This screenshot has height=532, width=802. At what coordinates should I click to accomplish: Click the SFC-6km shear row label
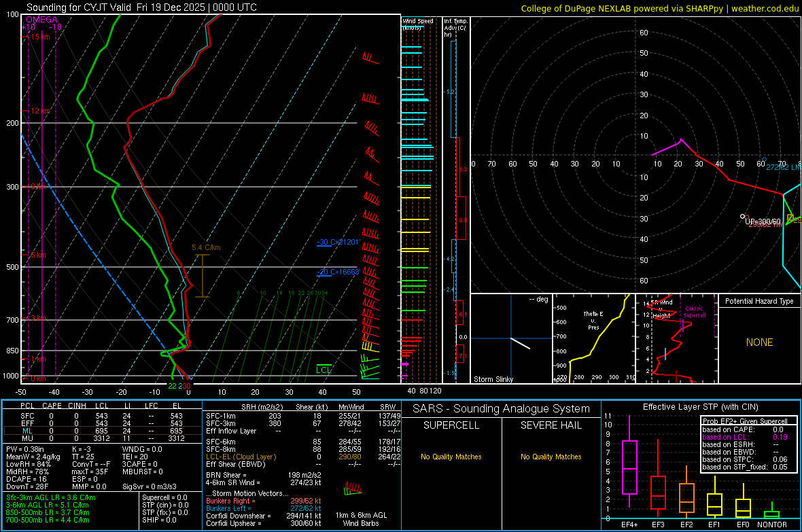(x=221, y=442)
